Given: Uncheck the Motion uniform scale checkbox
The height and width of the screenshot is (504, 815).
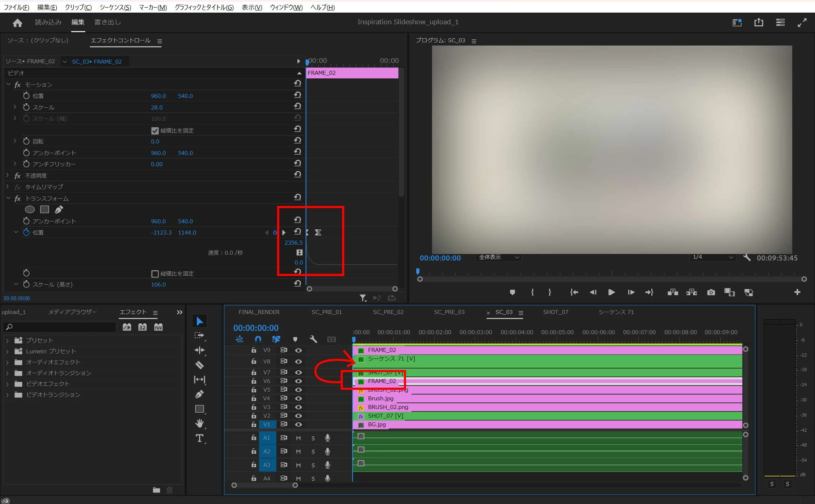Looking at the screenshot, I should coord(155,130).
